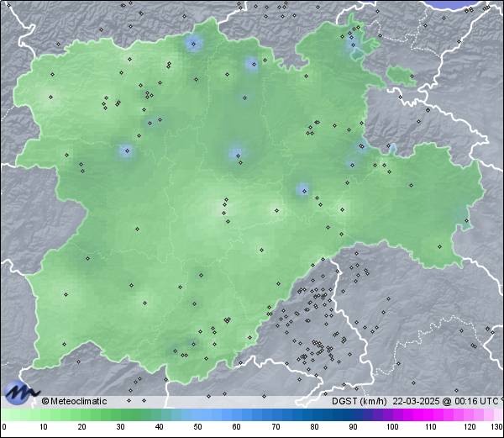
Task: Click the legend value 20
Action: point(82,427)
